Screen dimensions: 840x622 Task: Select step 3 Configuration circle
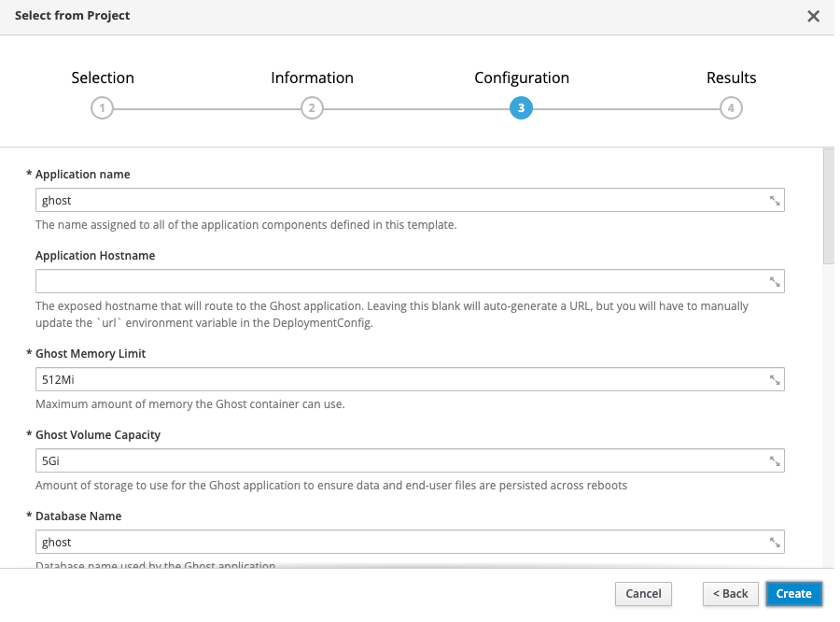click(x=521, y=108)
